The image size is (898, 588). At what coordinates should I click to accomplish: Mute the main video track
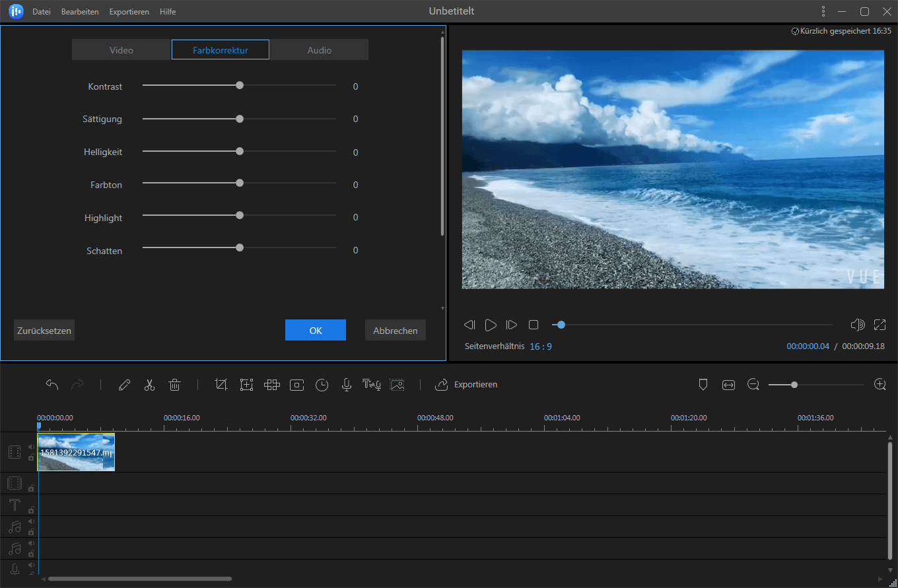[x=31, y=447]
